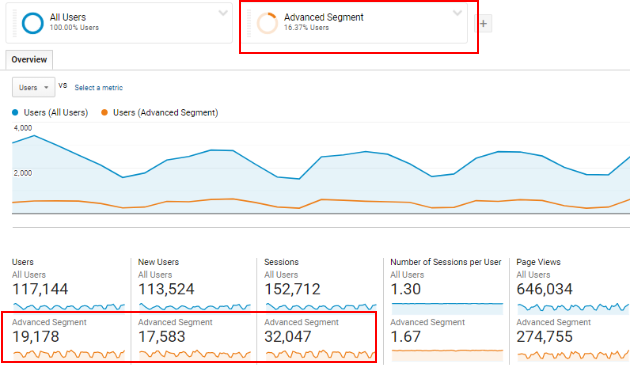Click the Sessions metric heading
The width and height of the screenshot is (630, 379).
coord(281,262)
